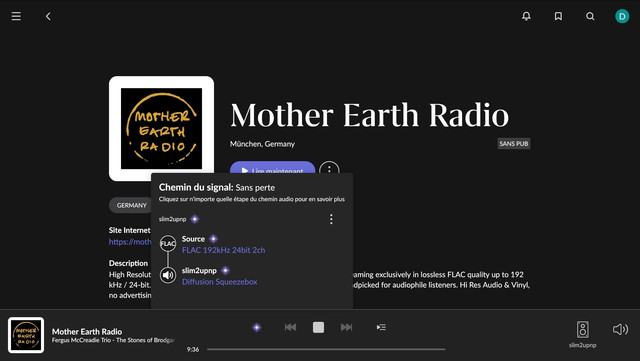Skip to the previous track
640x361 pixels.
point(290,327)
